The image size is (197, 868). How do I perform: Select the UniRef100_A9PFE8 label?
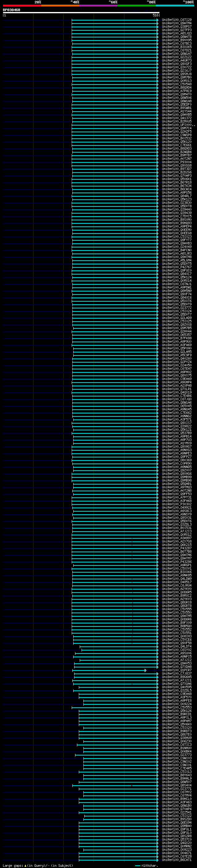pyautogui.click(x=177, y=700)
